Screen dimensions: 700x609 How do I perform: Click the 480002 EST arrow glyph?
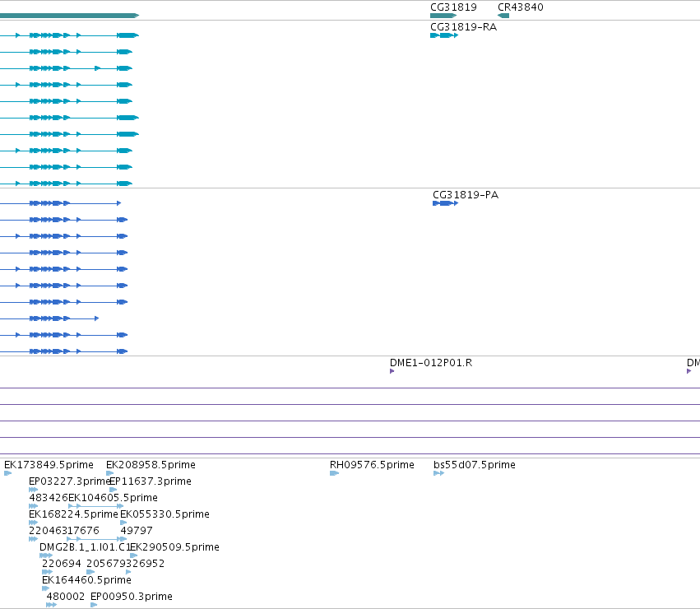pyautogui.click(x=51, y=605)
